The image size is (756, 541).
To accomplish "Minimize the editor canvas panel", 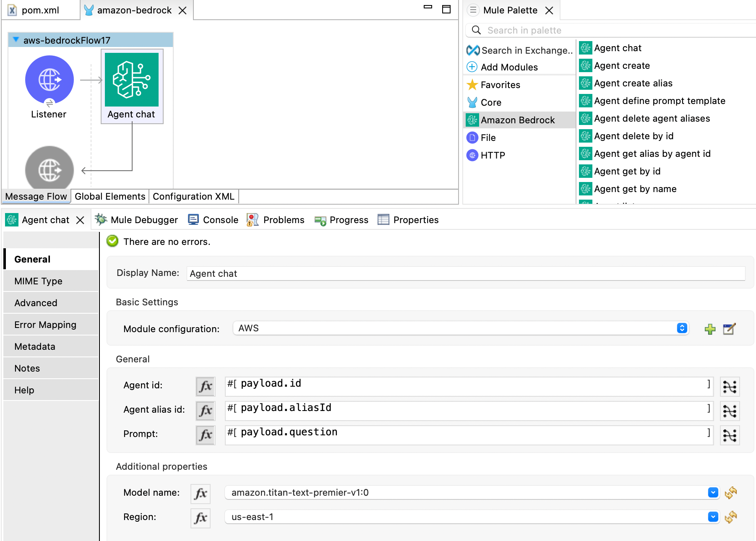I will tap(428, 7).
